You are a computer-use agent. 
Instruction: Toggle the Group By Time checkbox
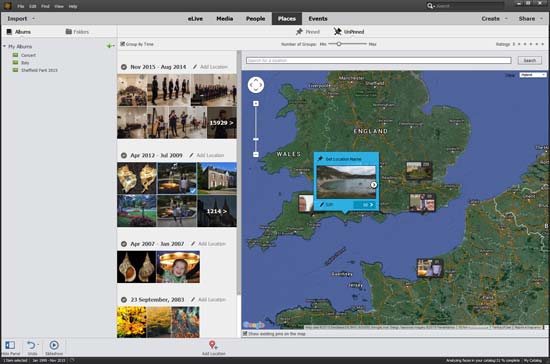click(122, 44)
